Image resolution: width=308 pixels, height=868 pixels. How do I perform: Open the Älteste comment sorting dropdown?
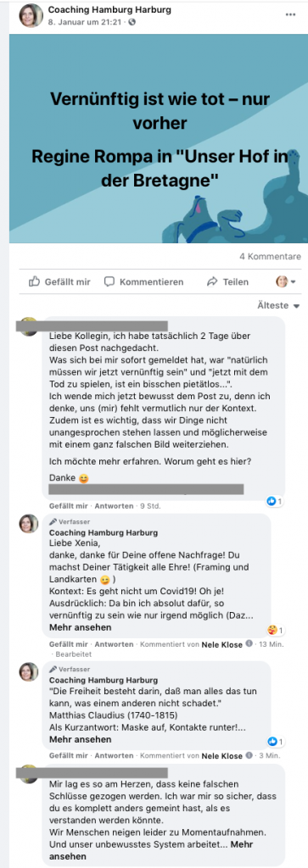pos(278,305)
